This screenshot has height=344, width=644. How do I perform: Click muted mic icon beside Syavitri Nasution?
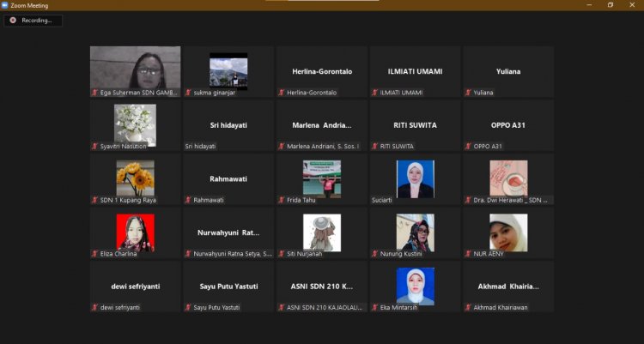[x=94, y=147]
